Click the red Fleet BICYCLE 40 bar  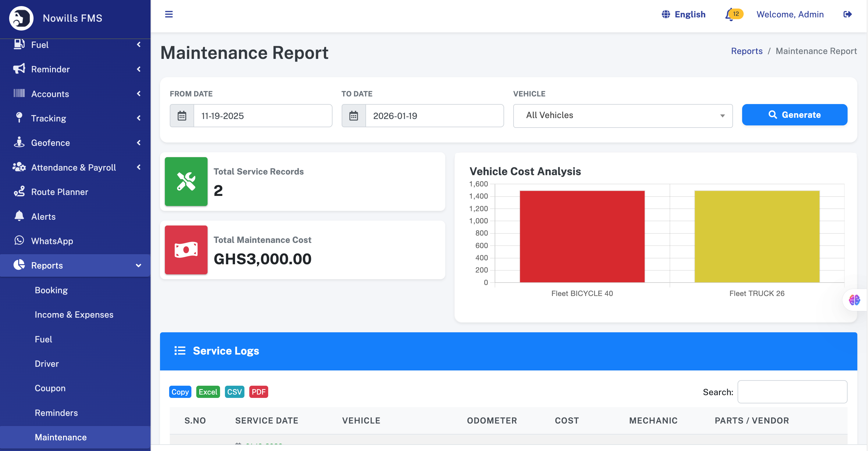point(582,236)
